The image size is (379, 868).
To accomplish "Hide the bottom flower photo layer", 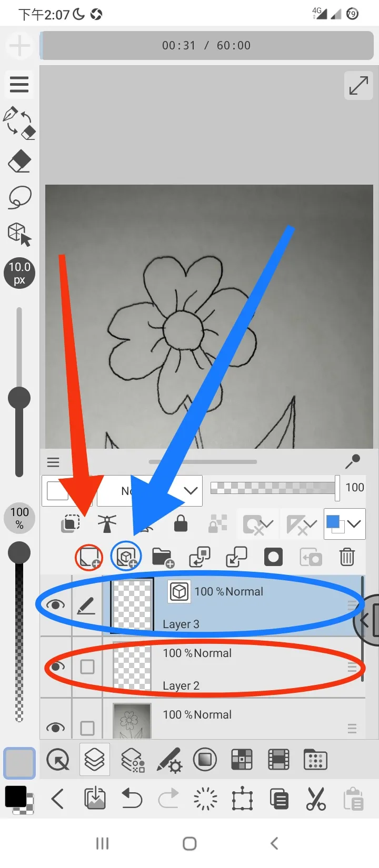I will (x=55, y=728).
